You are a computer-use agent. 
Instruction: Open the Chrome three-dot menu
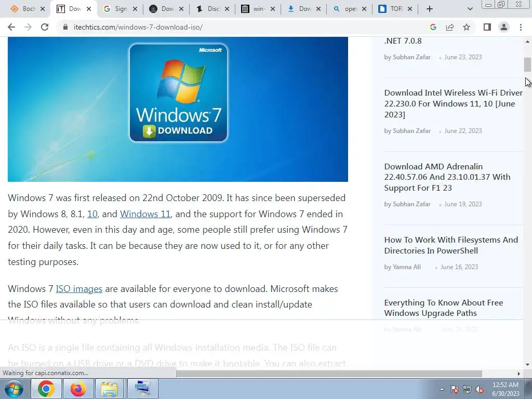tap(521, 27)
